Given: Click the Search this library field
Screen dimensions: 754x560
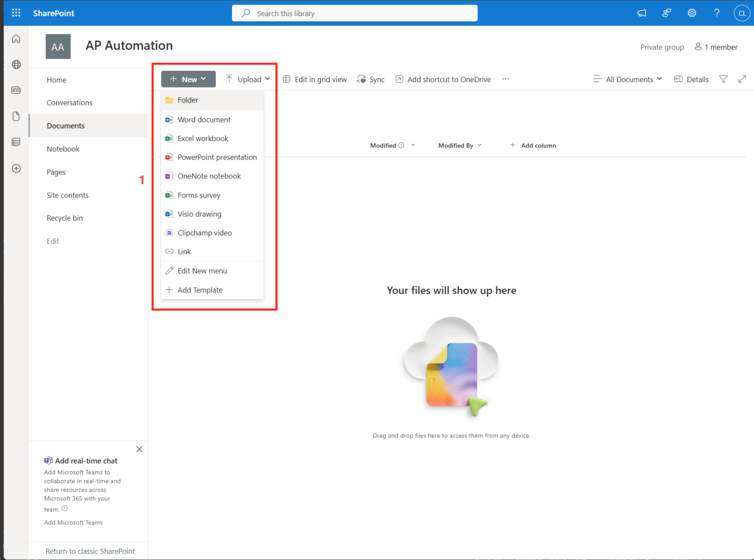Looking at the screenshot, I should click(x=354, y=13).
